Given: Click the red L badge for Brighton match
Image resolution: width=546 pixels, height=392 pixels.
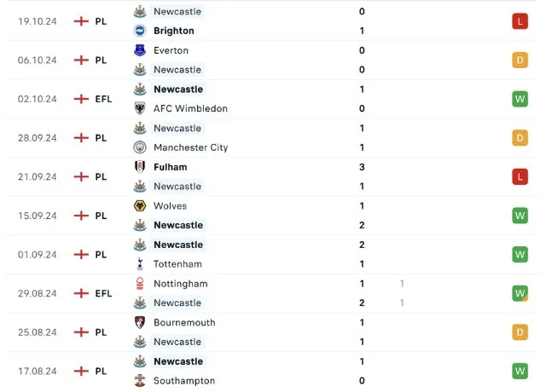Looking at the screenshot, I should point(520,21).
